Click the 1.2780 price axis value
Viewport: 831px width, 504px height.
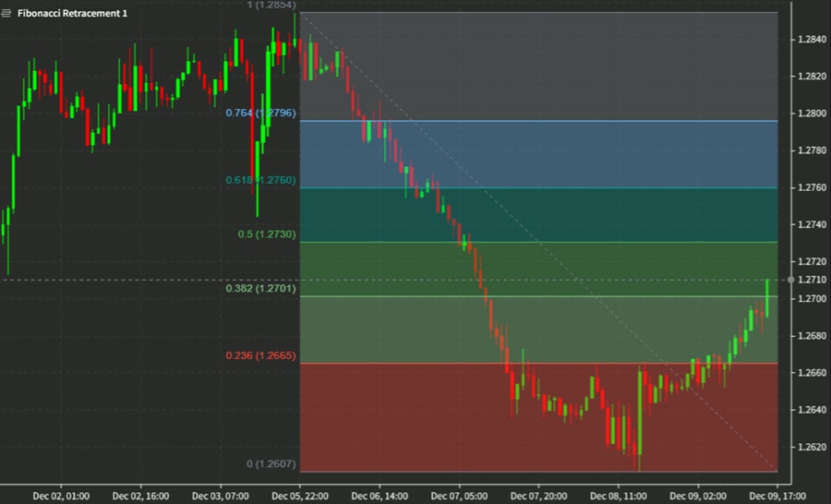tap(812, 150)
